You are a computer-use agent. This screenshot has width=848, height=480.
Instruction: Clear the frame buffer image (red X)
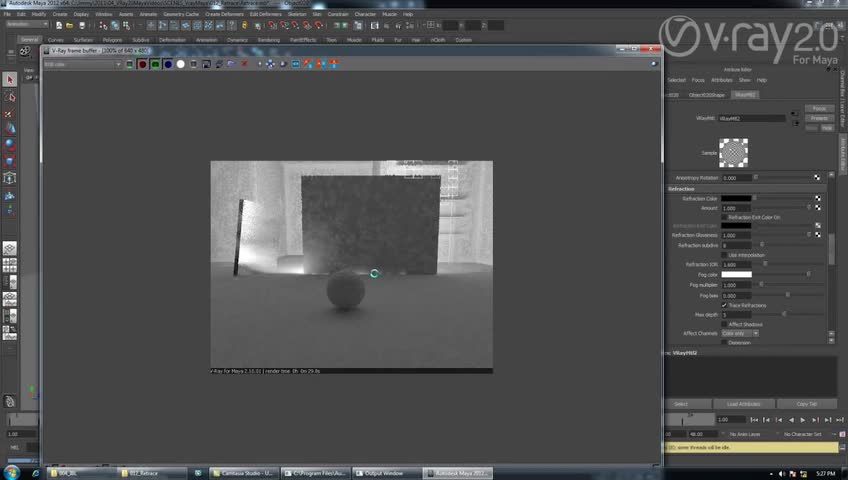pos(244,64)
